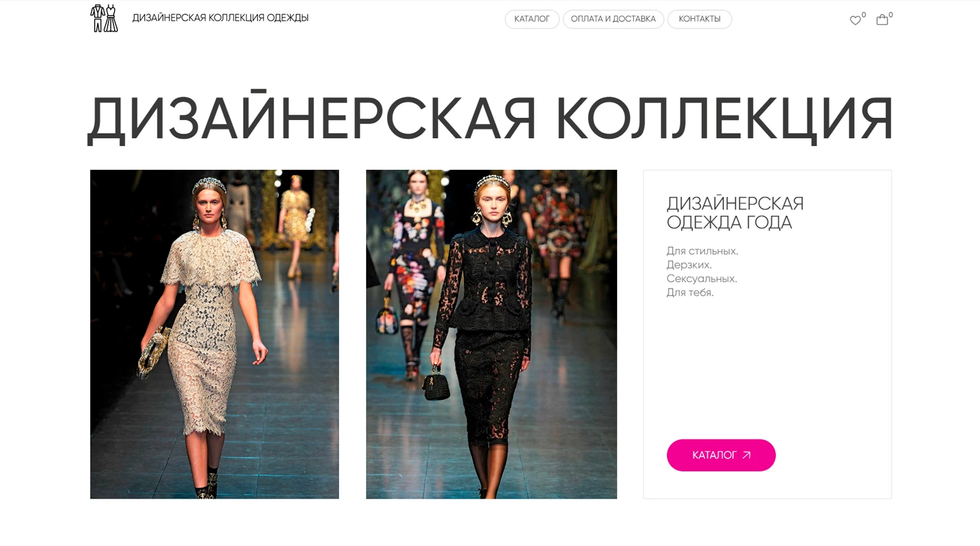Open the black lace dress runway photo

click(491, 334)
